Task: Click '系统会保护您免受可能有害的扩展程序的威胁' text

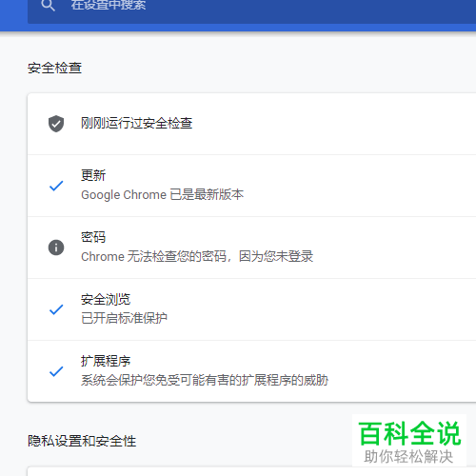Action: [205, 380]
